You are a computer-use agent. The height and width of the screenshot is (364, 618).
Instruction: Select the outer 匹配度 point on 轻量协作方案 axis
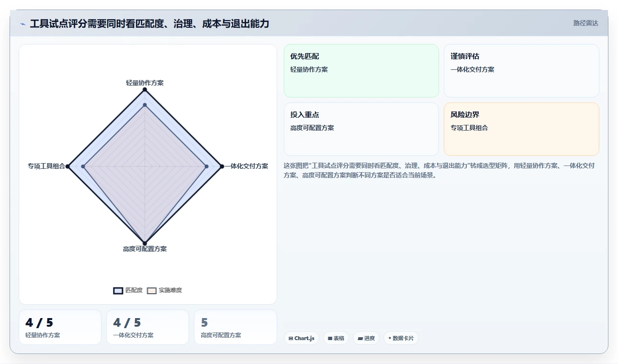tap(145, 89)
